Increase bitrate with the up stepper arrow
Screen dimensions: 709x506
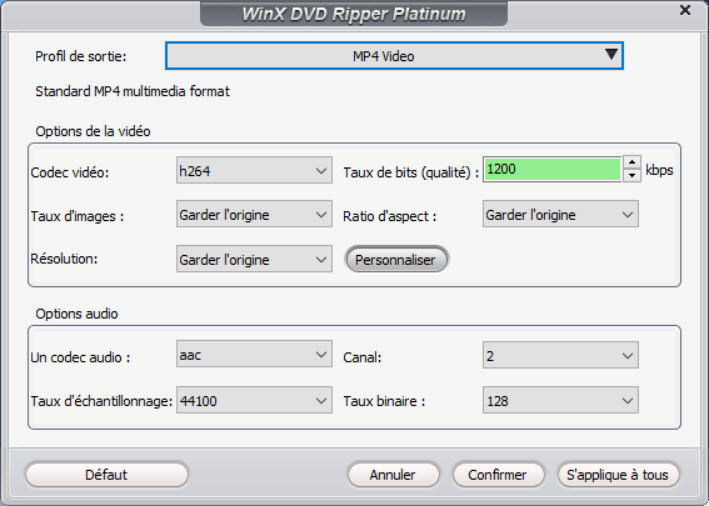pyautogui.click(x=631, y=162)
